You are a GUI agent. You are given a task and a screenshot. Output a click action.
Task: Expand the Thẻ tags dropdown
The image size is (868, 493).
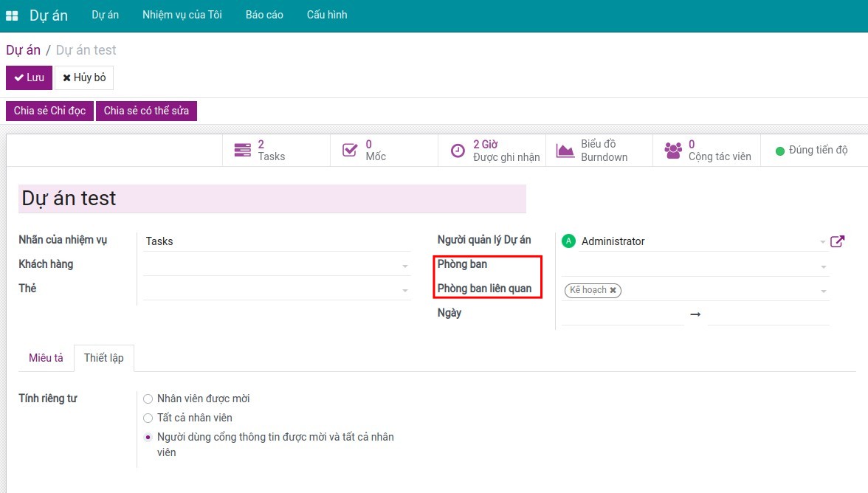tap(404, 291)
